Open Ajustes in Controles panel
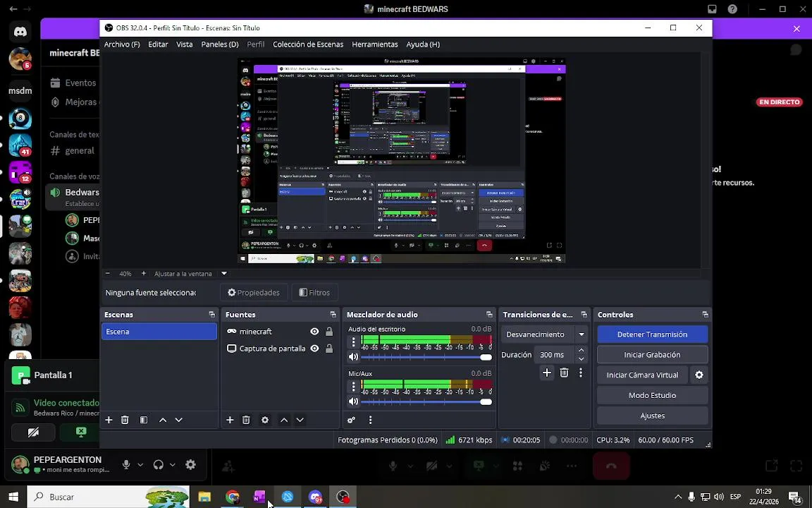The width and height of the screenshot is (812, 508). coord(653,416)
